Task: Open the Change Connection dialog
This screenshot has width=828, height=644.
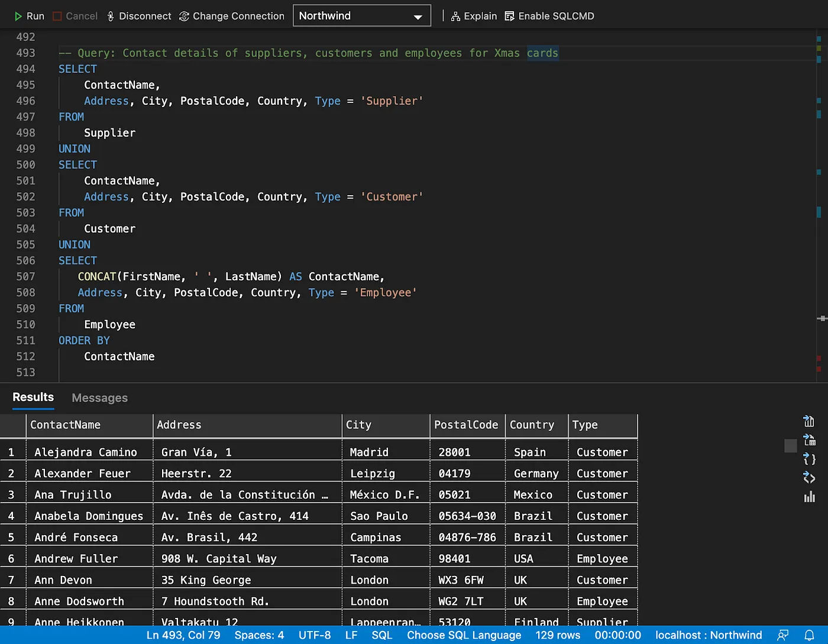Action: point(232,16)
